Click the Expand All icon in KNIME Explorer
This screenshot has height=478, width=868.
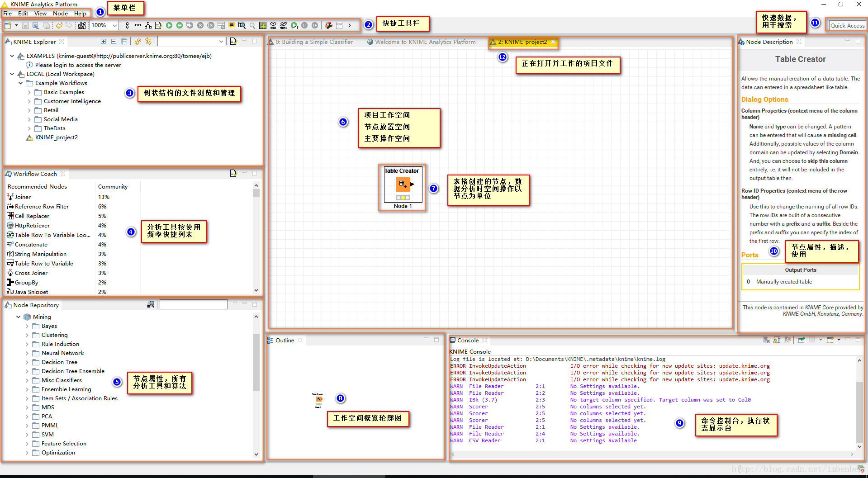pos(103,41)
